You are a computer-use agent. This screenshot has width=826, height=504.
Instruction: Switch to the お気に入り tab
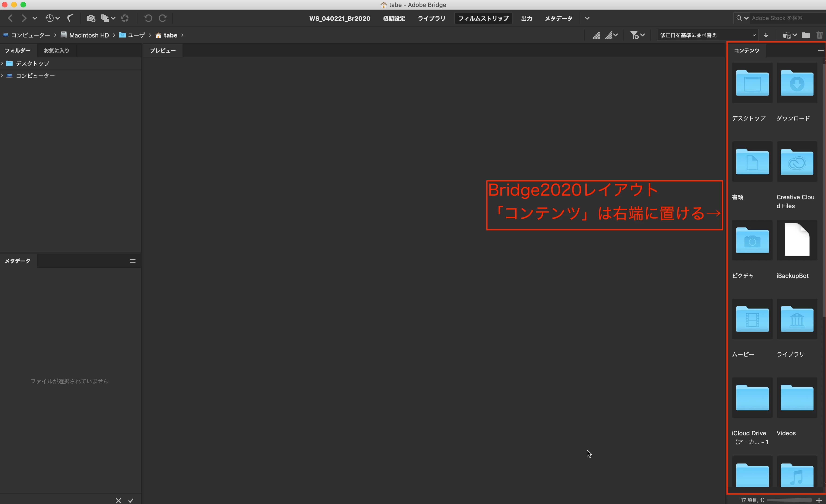(x=56, y=51)
